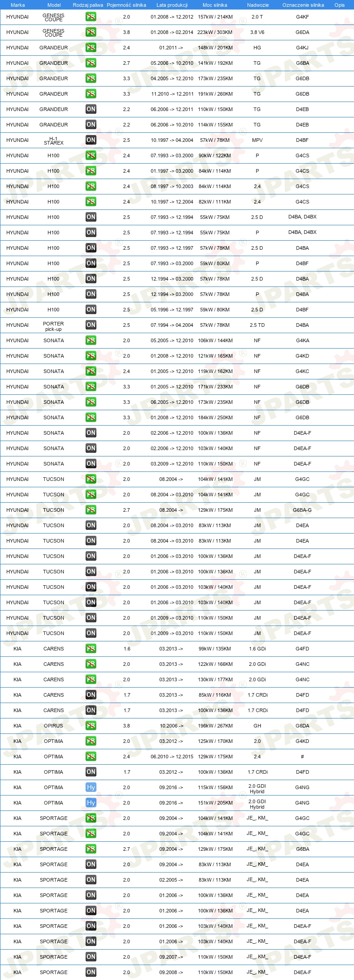The image size is (354, 980).
Task: Click production years 01.2011 ->
Action: (x=171, y=48)
